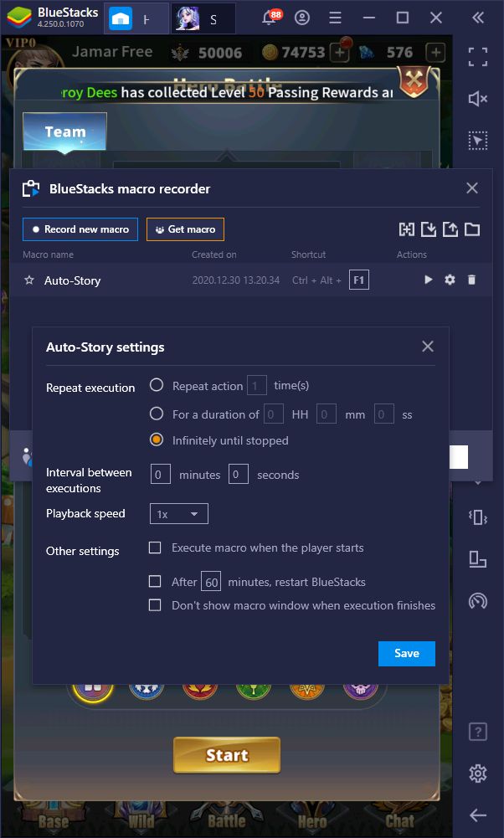The height and width of the screenshot is (838, 504).
Task: Click the Get macro button
Action: click(185, 229)
